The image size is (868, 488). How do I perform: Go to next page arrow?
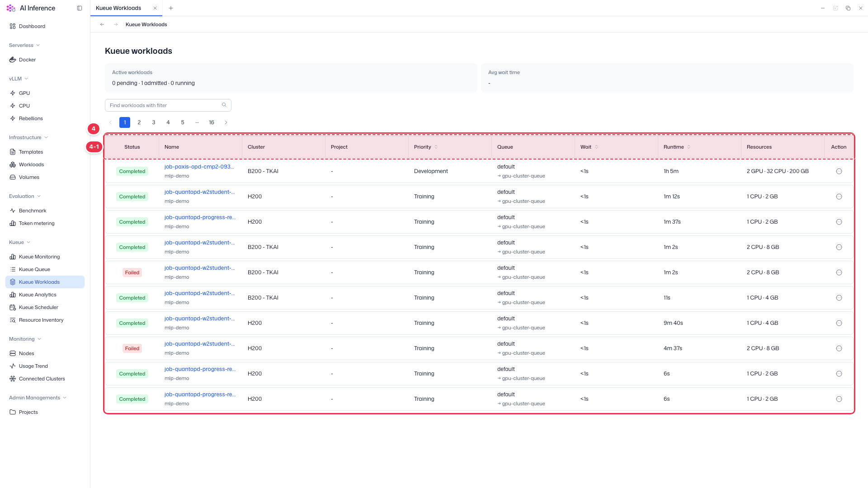point(226,122)
